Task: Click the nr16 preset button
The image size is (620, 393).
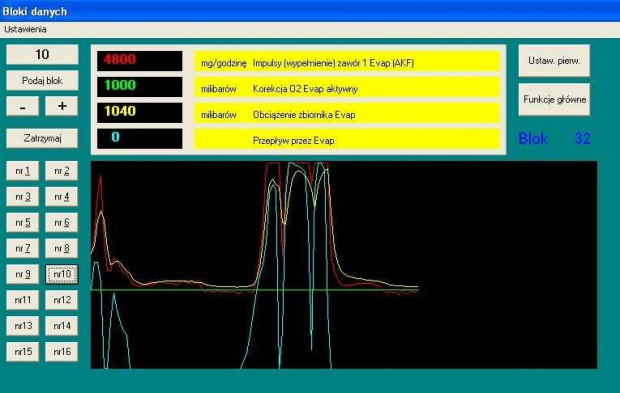Action: coord(62,351)
